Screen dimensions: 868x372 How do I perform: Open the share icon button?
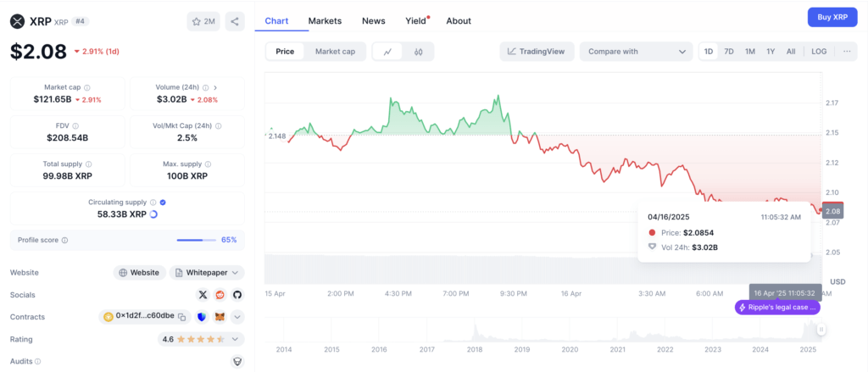(235, 21)
